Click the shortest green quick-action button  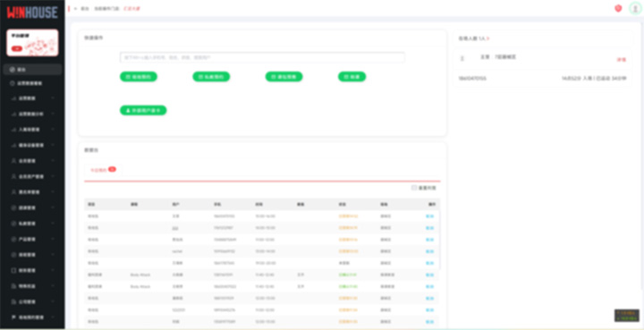tap(352, 77)
